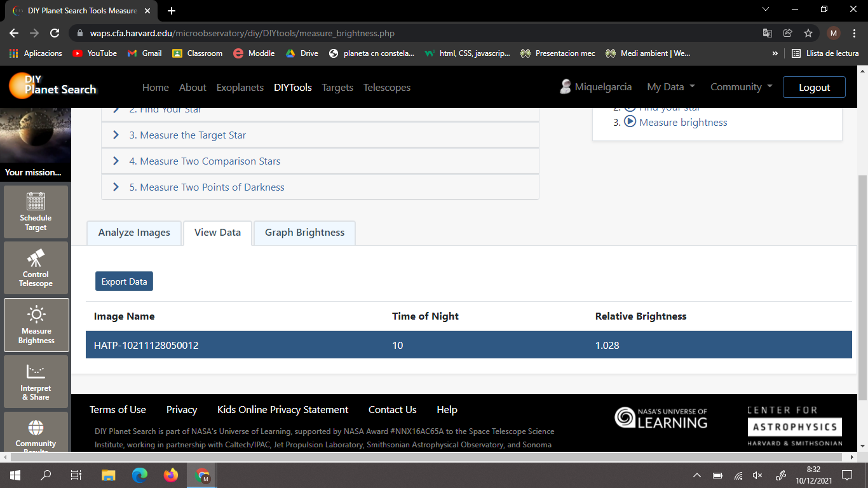Open the Schedule Target sidebar tool
The height and width of the screenshot is (488, 868).
pos(36,212)
